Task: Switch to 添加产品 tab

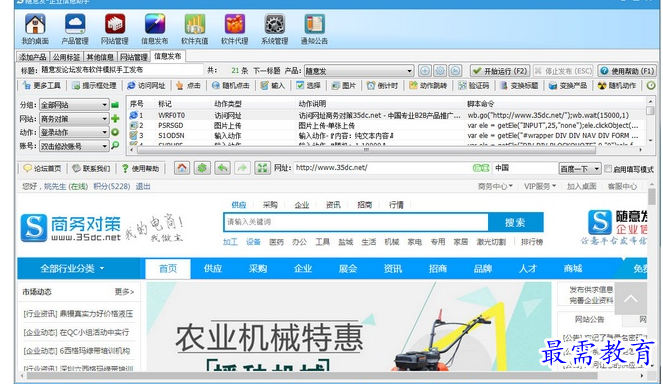Action: (x=33, y=57)
